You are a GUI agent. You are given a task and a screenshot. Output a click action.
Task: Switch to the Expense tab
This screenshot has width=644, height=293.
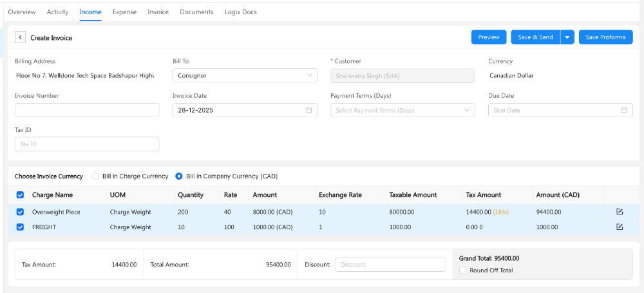coord(124,12)
